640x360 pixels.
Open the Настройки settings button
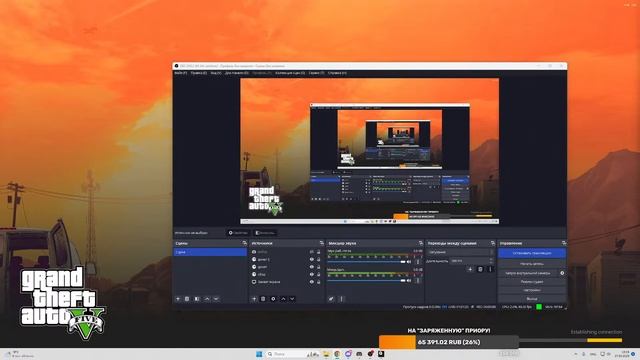(x=532, y=290)
